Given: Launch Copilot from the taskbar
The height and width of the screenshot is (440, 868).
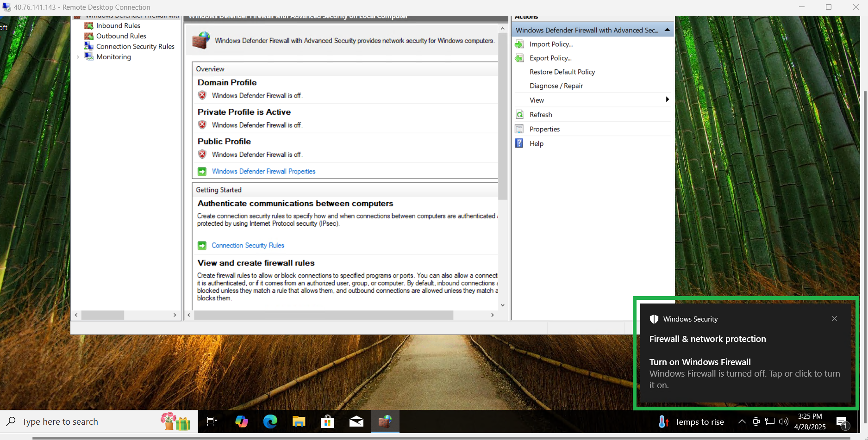Looking at the screenshot, I should point(242,421).
